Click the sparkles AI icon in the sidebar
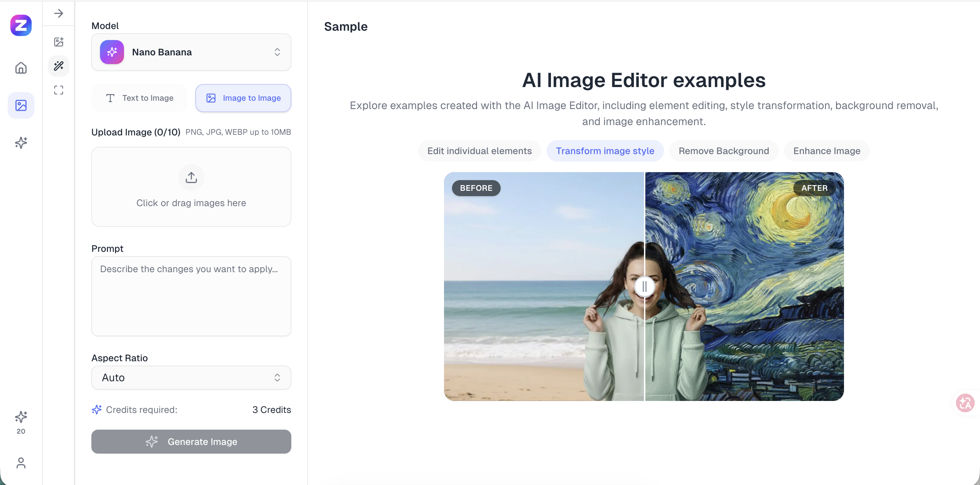The height and width of the screenshot is (485, 980). [x=21, y=143]
